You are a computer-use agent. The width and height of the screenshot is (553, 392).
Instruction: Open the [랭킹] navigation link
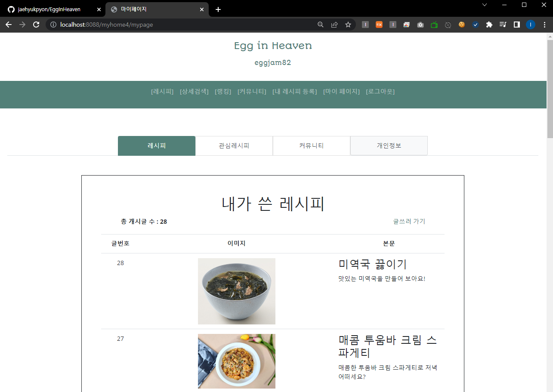click(x=222, y=91)
